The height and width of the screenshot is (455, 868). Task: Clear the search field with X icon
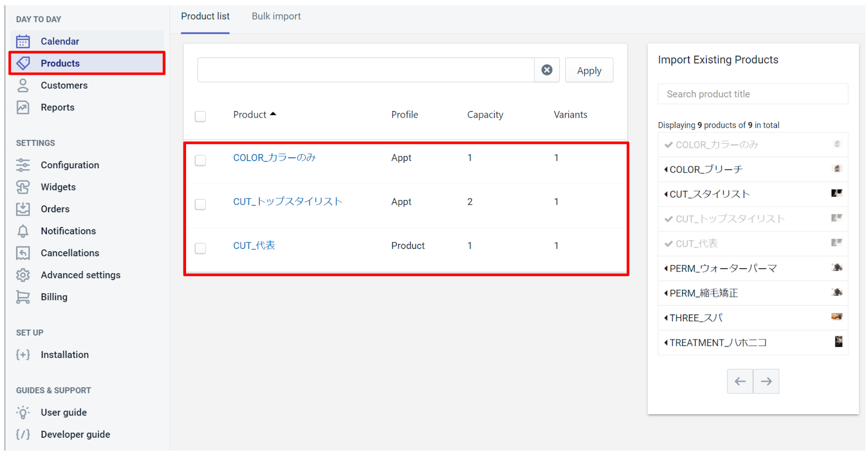click(547, 70)
